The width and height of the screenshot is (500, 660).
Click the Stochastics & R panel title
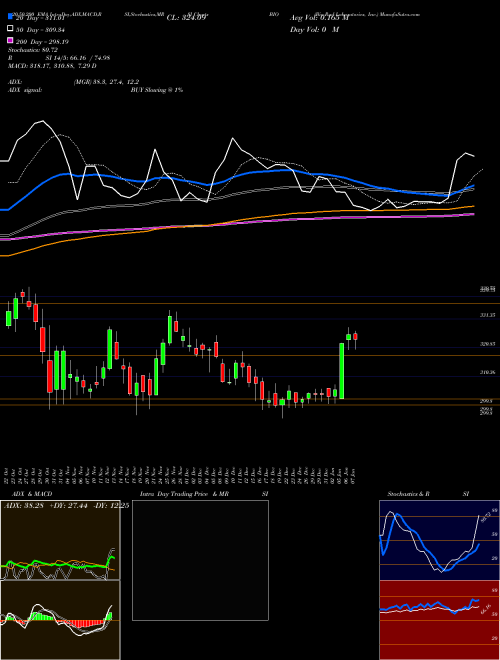coord(409,494)
